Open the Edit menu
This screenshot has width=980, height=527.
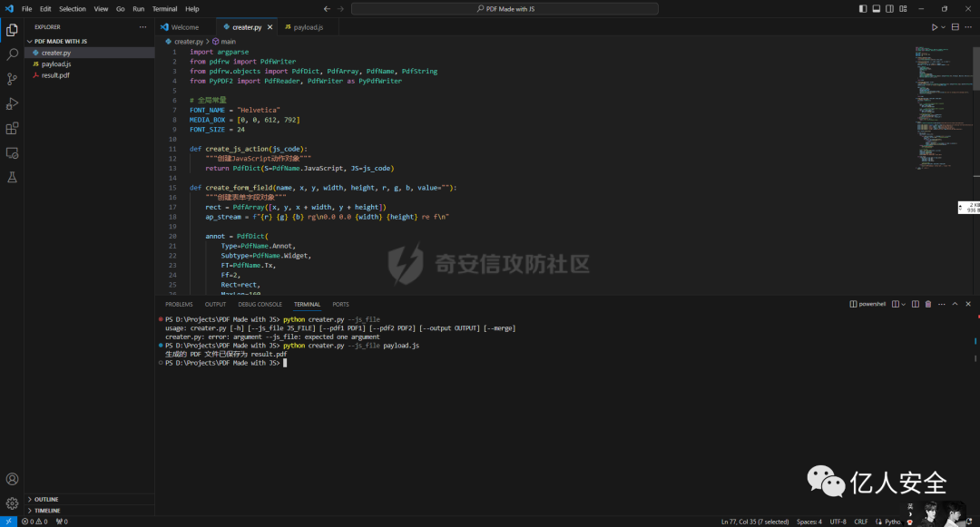[45, 9]
